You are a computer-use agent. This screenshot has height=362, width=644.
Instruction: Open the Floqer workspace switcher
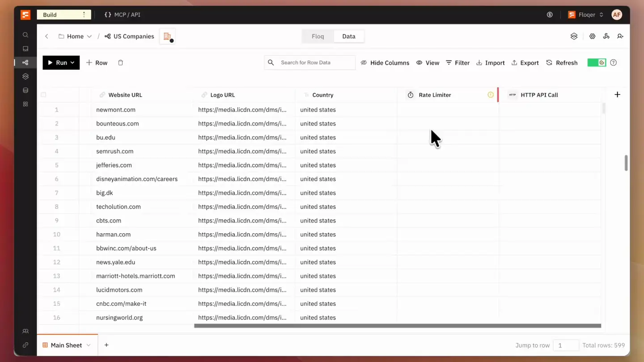586,15
